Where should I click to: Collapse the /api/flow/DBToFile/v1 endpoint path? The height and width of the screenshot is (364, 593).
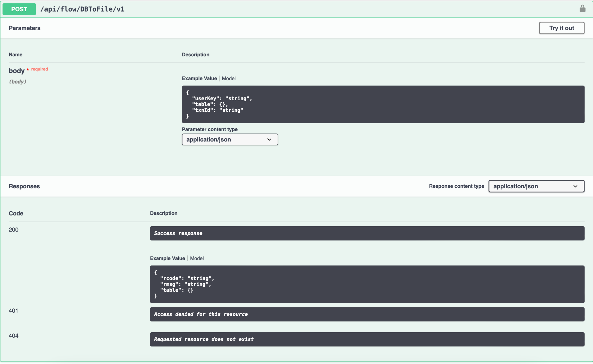tap(82, 9)
